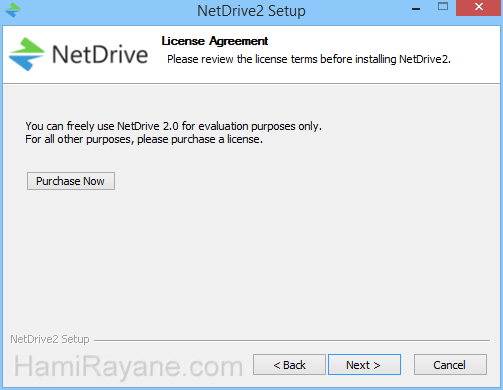Click the NetDrive2 Setup window title text

coord(251,11)
